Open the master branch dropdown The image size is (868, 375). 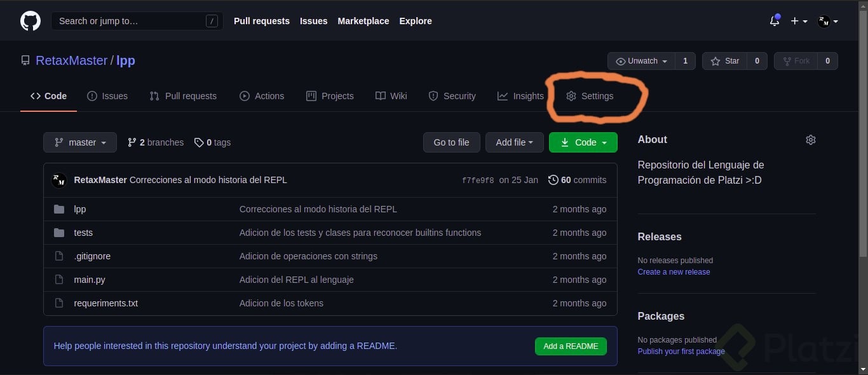pyautogui.click(x=80, y=142)
